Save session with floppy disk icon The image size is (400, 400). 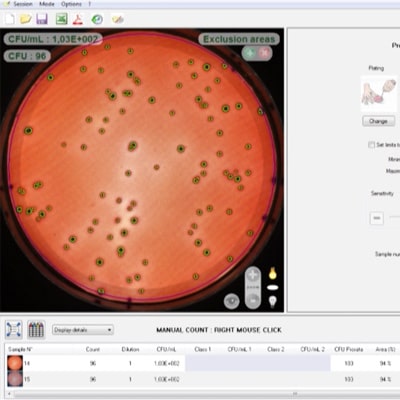coord(42,19)
